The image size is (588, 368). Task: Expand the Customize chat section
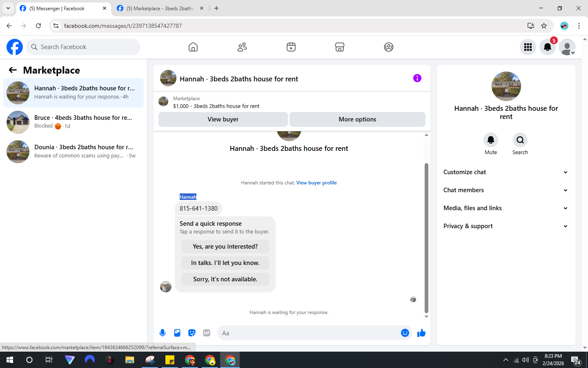point(506,172)
